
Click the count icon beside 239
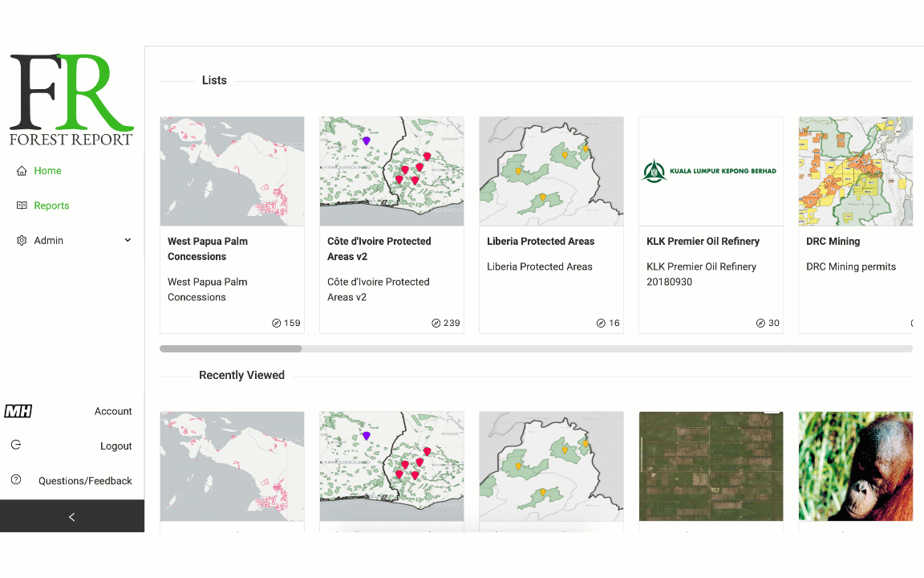(x=436, y=324)
